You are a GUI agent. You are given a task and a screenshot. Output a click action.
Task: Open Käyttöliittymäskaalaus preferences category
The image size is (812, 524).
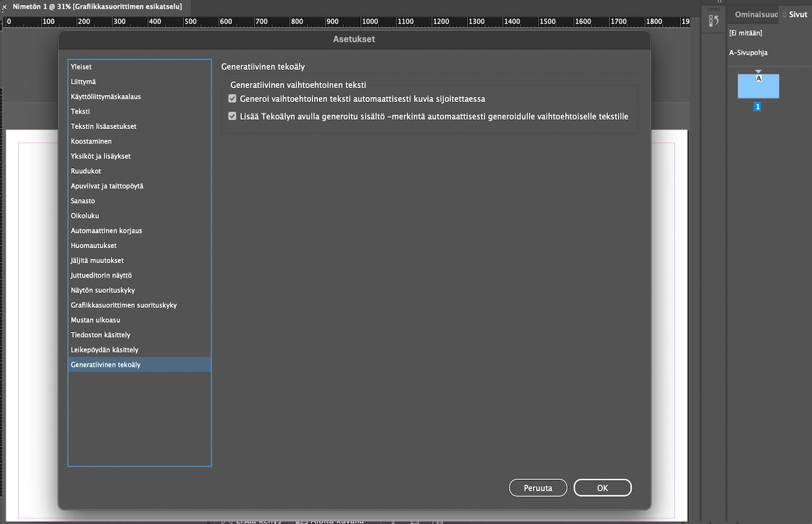139,96
